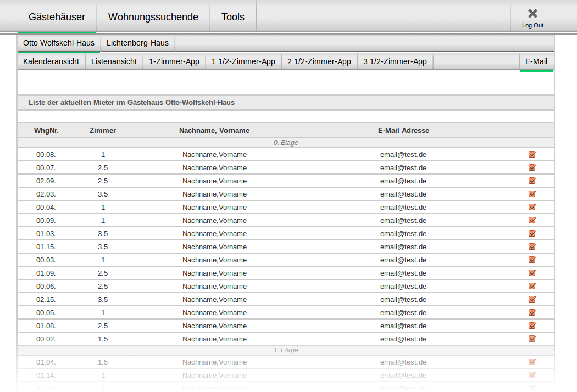
Task: Switch to the Lichtenberg-Haus tab
Action: pyautogui.click(x=137, y=43)
